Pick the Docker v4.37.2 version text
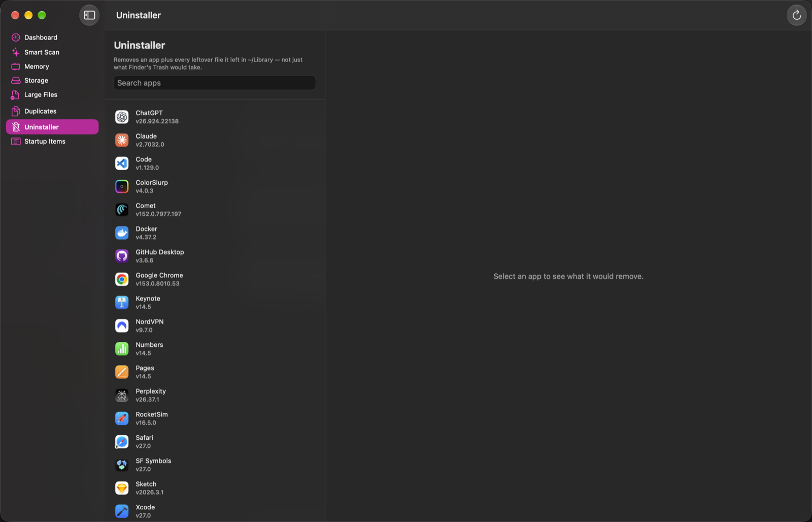Image resolution: width=812 pixels, height=522 pixels. (x=146, y=238)
